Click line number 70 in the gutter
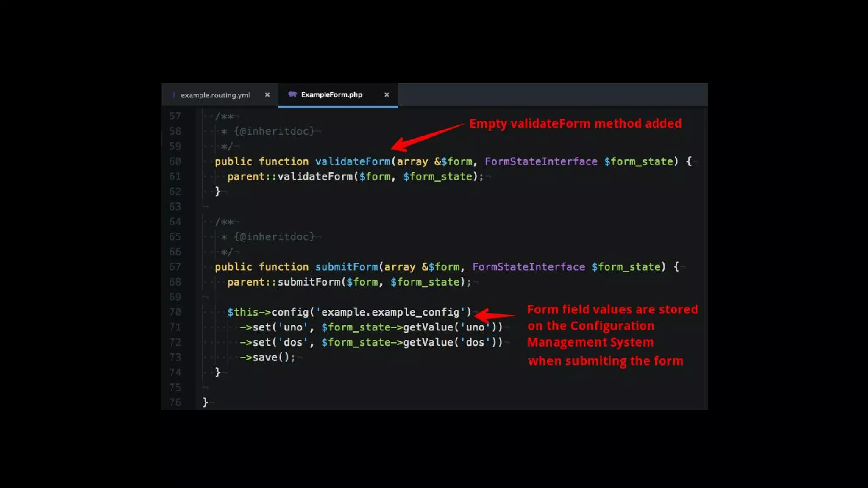 tap(175, 312)
